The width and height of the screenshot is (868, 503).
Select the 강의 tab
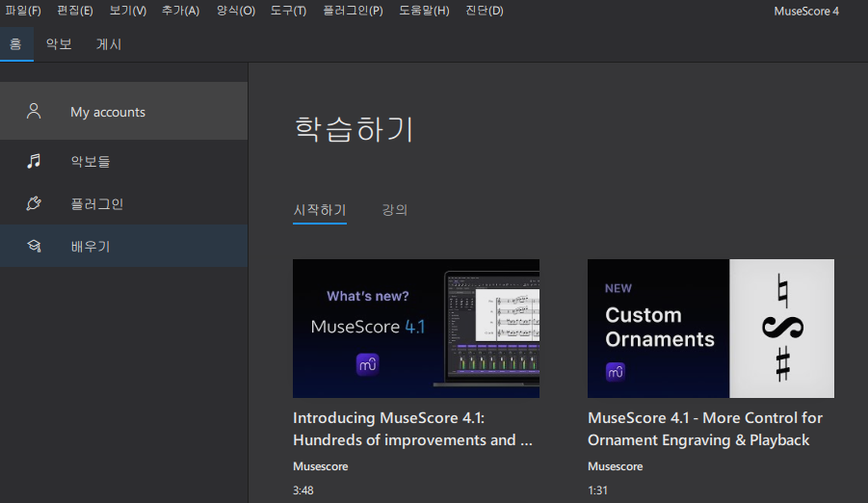tap(395, 210)
